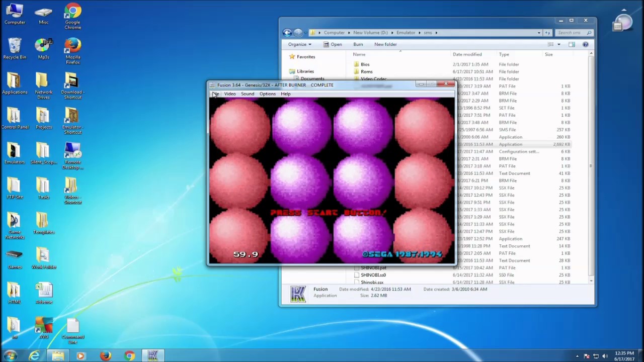This screenshot has height=362, width=644.
Task: Select the Misc drive desktop icon
Action: [44, 14]
